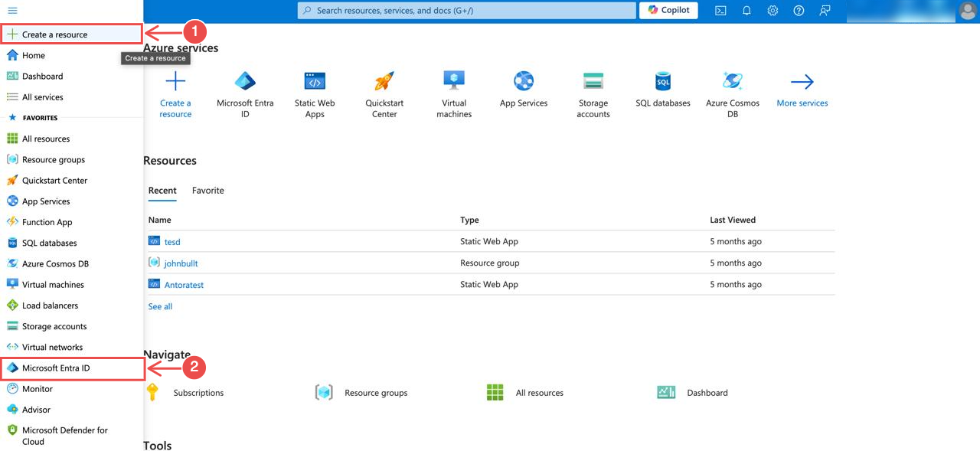The height and width of the screenshot is (451, 980).
Task: Expand resources with See all
Action: tap(159, 306)
